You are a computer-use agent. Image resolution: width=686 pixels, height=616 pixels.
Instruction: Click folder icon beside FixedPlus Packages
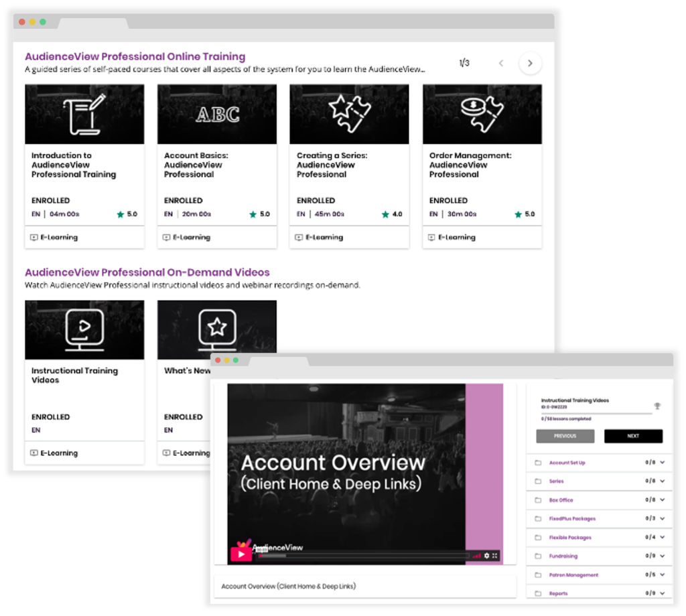(538, 518)
